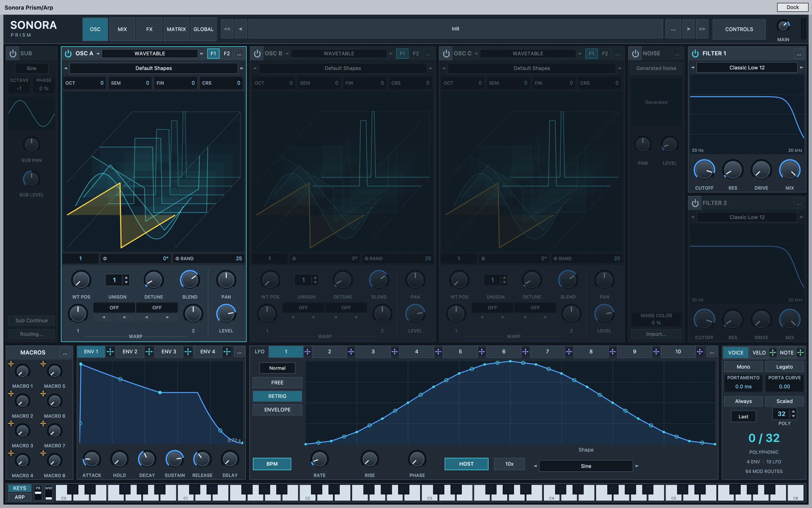This screenshot has width=812, height=508.
Task: Click the MAIN volume knob
Action: (x=783, y=26)
